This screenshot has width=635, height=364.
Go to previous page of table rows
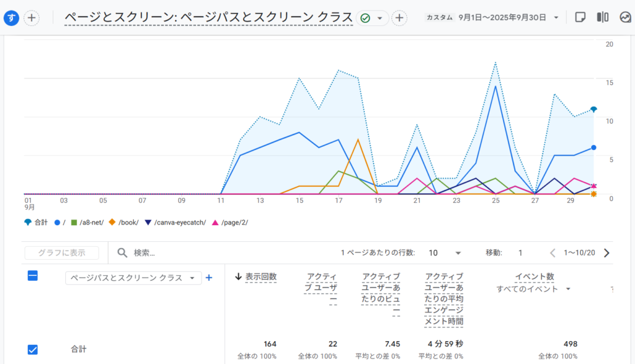coord(553,253)
